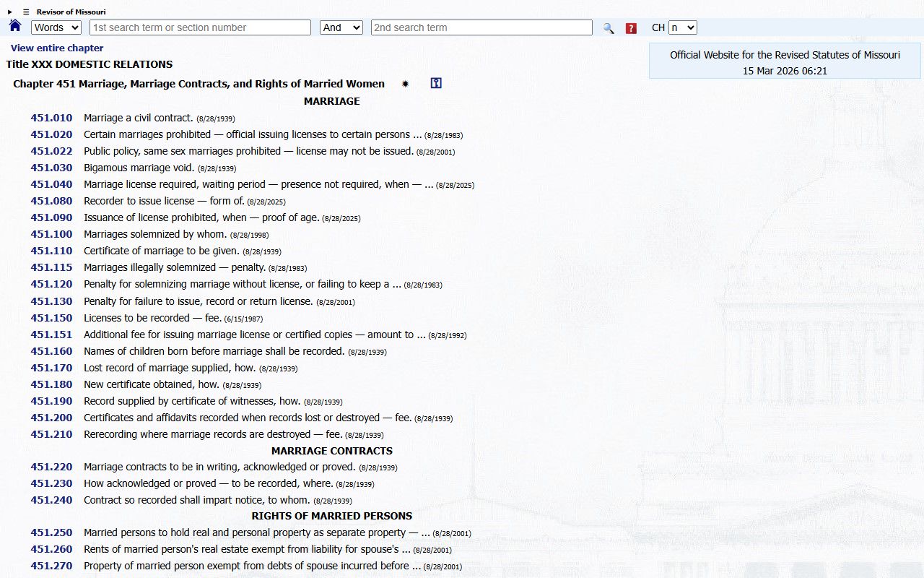Open section 451.270 property exempt from debts
The width and height of the screenshot is (924, 578).
click(x=51, y=566)
